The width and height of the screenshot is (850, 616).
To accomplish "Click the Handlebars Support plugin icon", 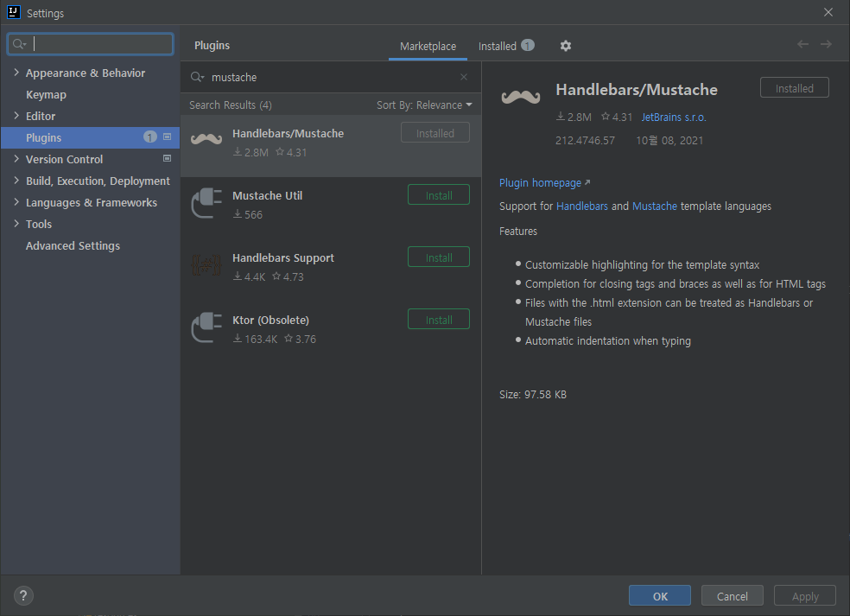I will [x=206, y=265].
